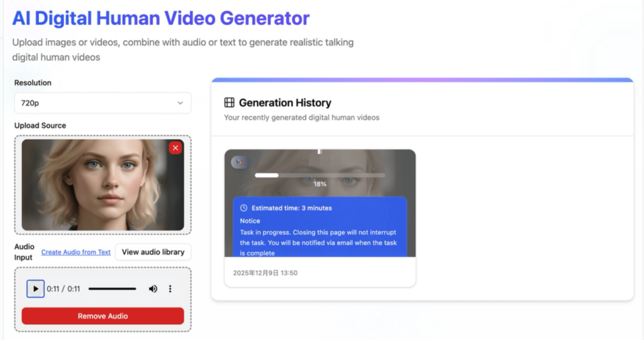Click the AI Digital Human Video Generator title

160,18
